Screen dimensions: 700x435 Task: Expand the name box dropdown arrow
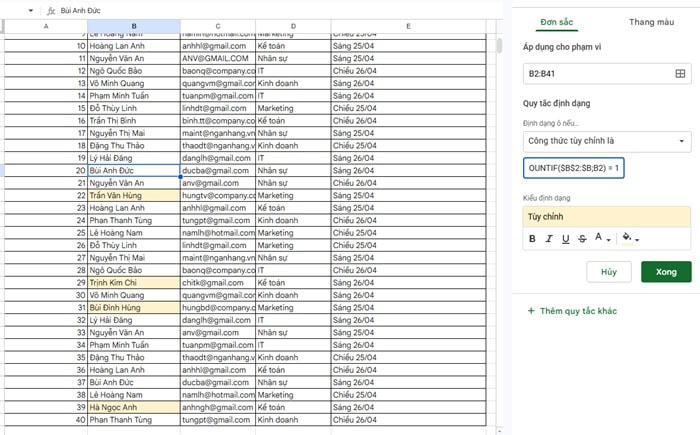[x=29, y=11]
